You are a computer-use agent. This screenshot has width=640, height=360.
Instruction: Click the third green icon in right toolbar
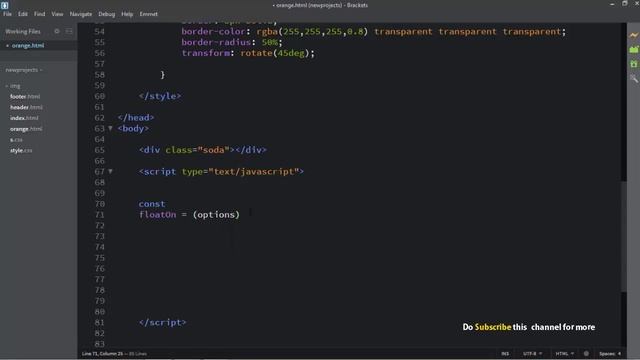point(633,64)
